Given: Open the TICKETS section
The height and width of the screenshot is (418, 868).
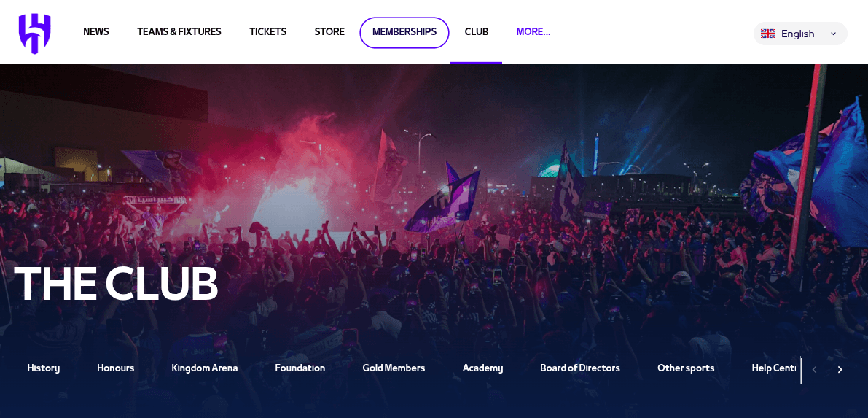Looking at the screenshot, I should point(268,32).
